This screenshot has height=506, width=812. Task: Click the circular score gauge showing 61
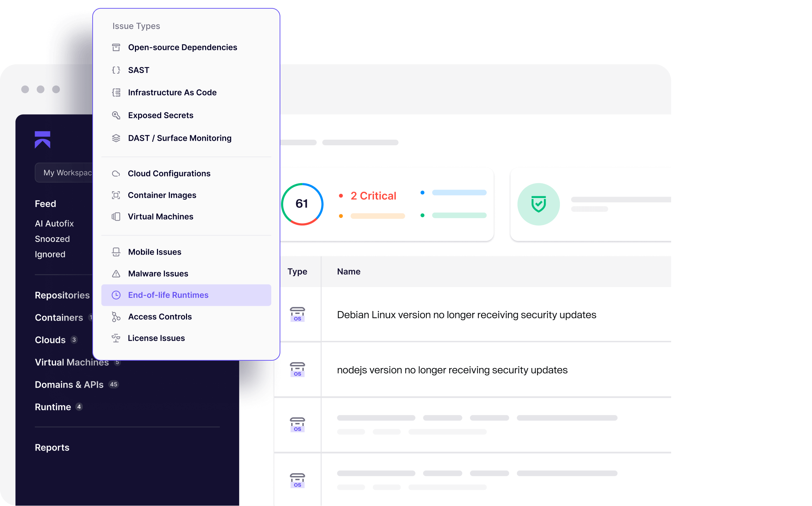[x=302, y=204]
